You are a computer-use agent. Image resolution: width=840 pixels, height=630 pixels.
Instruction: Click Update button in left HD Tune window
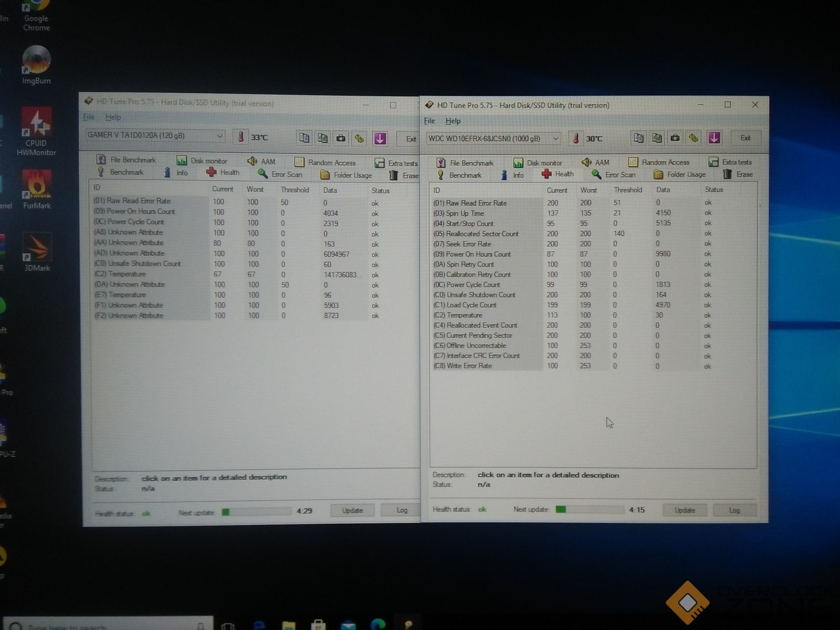point(352,510)
